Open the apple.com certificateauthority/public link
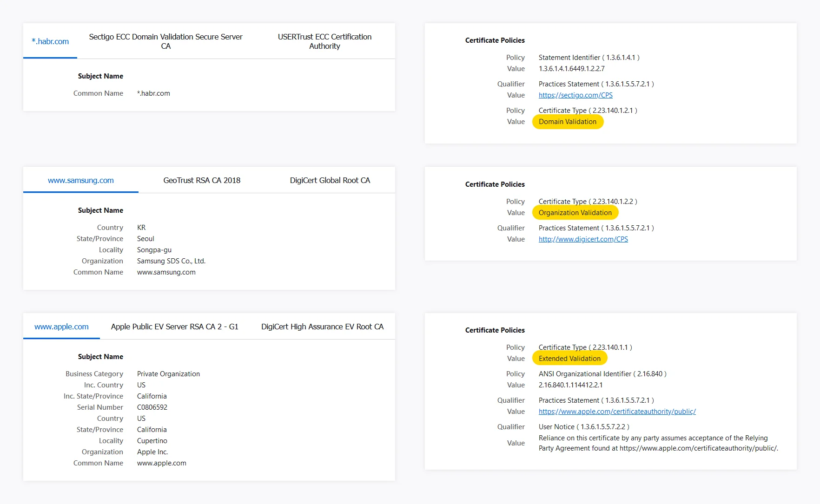The width and height of the screenshot is (820, 504). coord(617,412)
